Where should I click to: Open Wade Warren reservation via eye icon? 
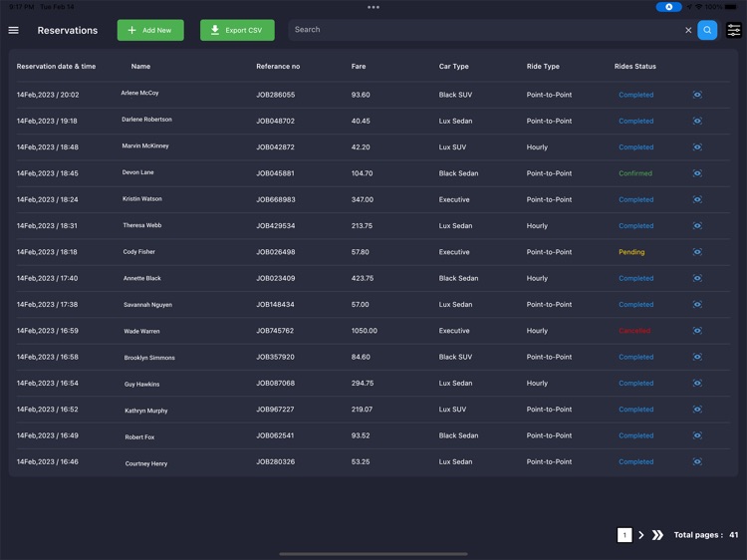(697, 330)
